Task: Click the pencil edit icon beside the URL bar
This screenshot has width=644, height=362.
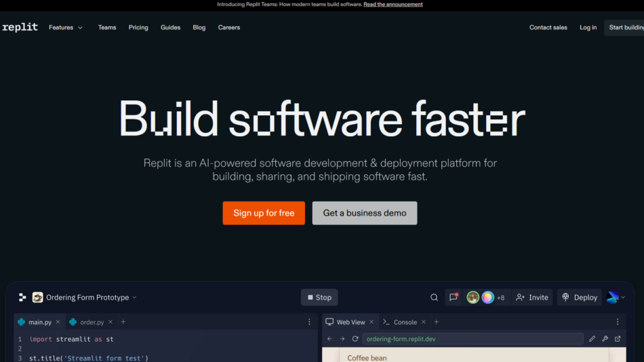Action: click(592, 339)
